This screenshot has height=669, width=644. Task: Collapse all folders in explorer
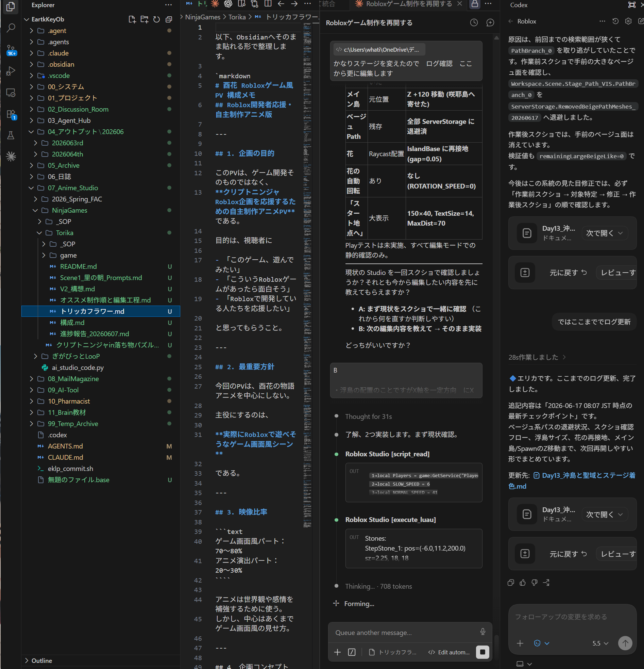tap(169, 19)
